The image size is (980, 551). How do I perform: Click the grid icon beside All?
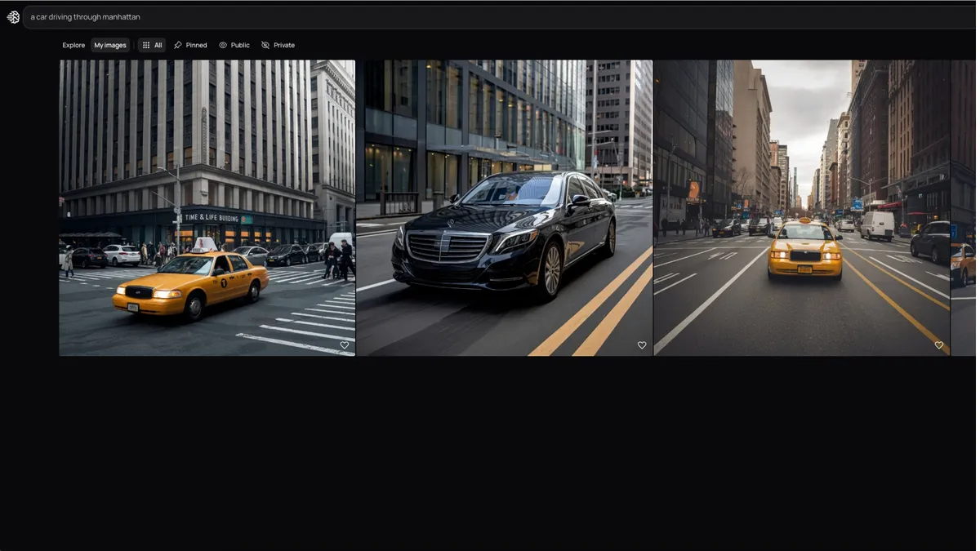[x=146, y=45]
